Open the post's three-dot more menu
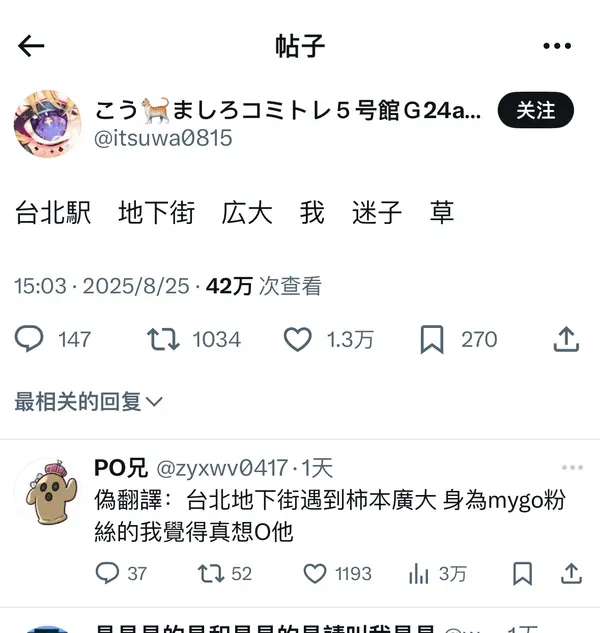Image resolution: width=600 pixels, height=633 pixels. [x=557, y=46]
